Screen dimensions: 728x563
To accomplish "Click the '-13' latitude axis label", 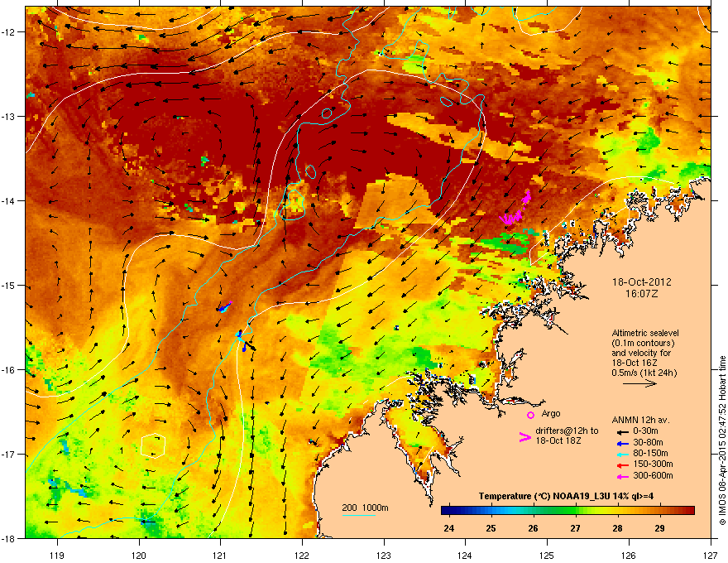I will coord(7,116).
